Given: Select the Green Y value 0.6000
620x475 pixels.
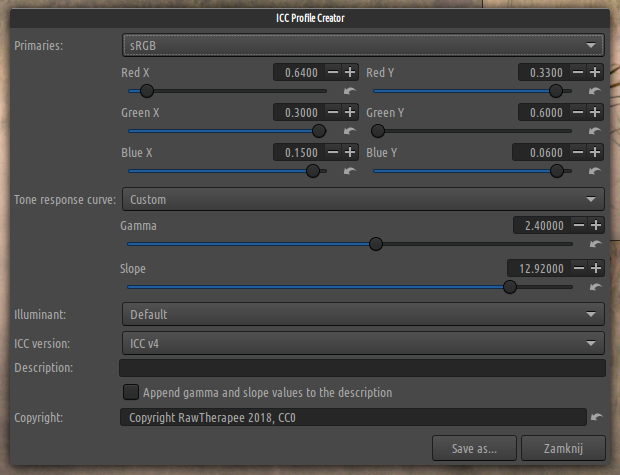Looking at the screenshot, I should [x=544, y=112].
